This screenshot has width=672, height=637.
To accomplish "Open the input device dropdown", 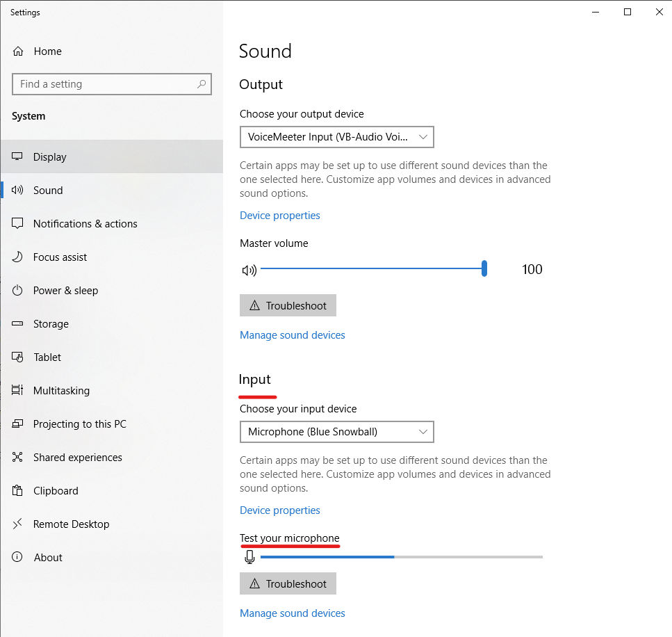I will point(337,432).
